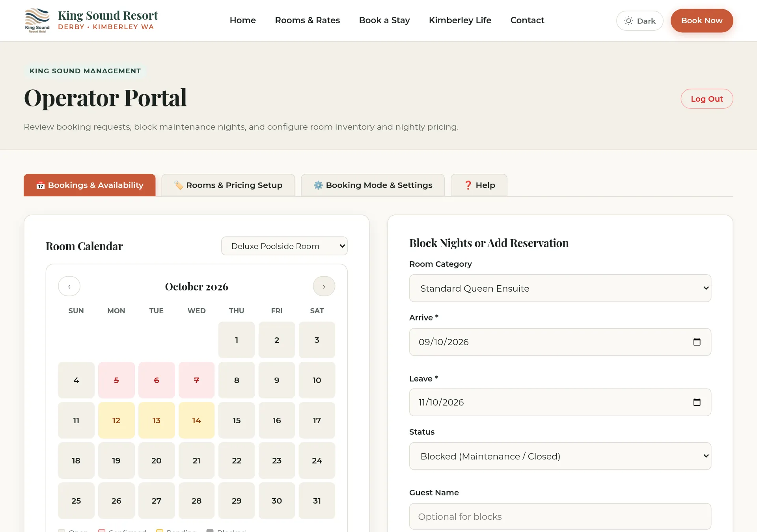Open the Bookings & Availability tab

[x=89, y=185]
